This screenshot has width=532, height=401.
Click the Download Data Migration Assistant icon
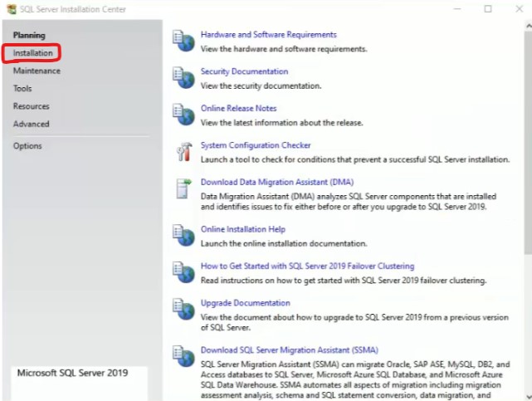point(183,188)
